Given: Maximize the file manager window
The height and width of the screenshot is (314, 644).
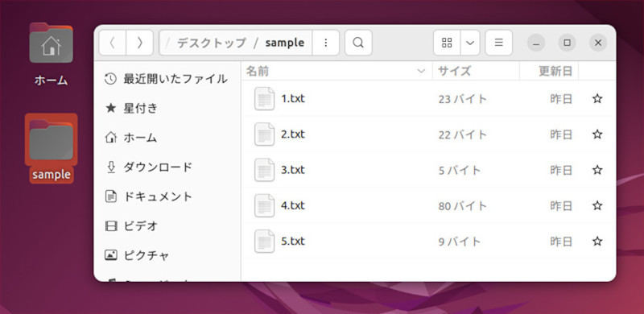Looking at the screenshot, I should pos(568,43).
